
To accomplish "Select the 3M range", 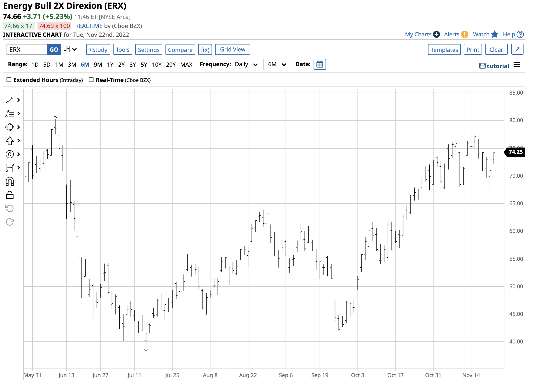I will click(72, 65).
